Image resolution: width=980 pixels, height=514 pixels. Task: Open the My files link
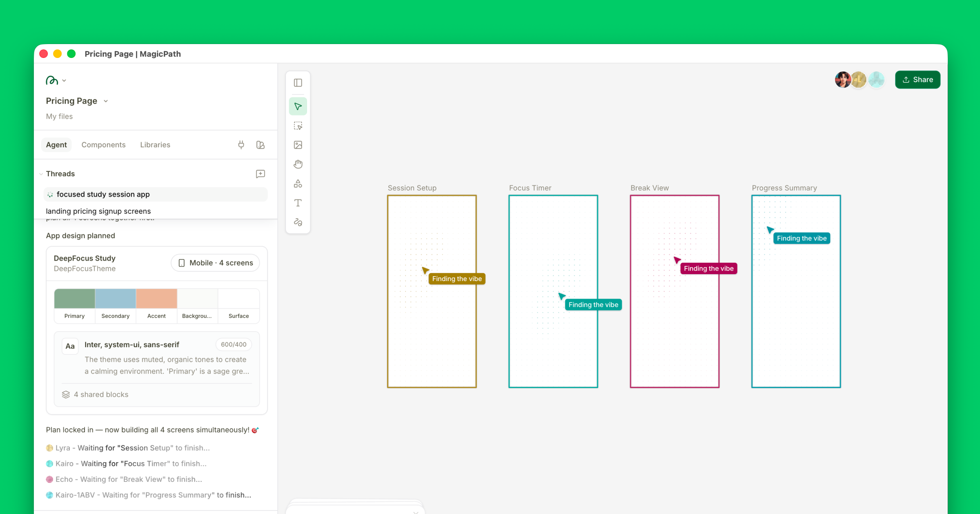pos(59,117)
